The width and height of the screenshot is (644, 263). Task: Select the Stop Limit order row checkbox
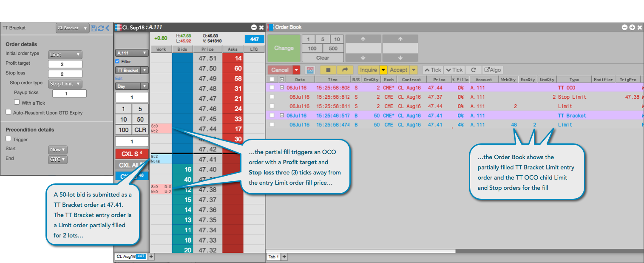[272, 97]
